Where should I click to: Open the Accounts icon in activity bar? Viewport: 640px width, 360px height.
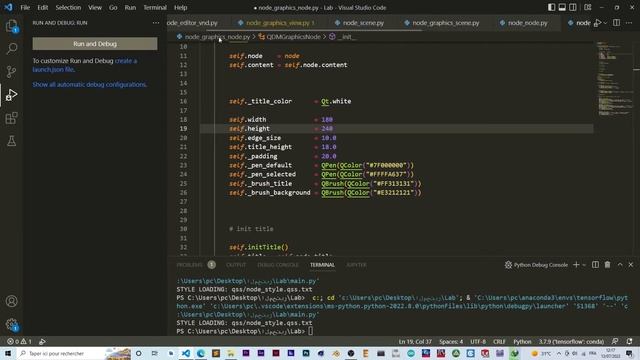(x=11, y=301)
